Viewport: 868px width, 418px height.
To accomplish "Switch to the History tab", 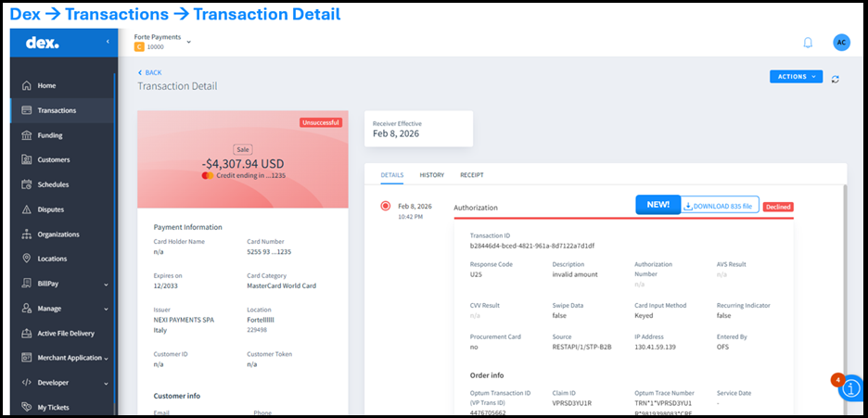I will click(431, 175).
